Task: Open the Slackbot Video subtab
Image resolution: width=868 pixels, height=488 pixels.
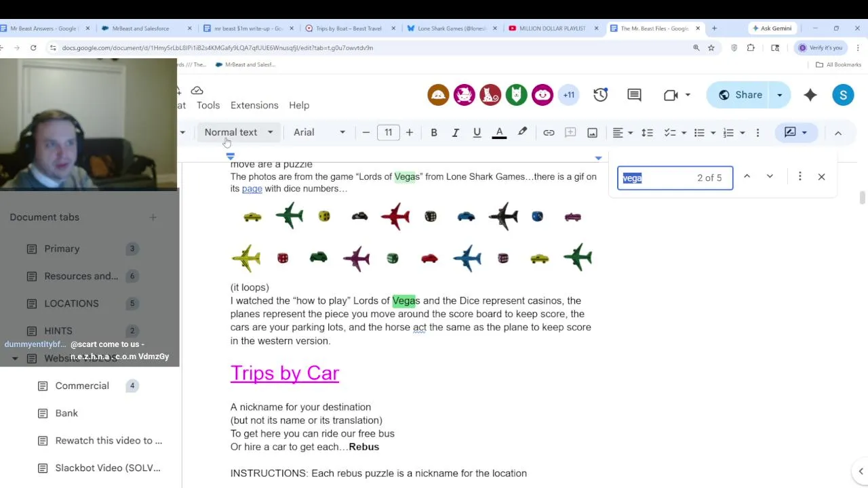Action: point(108,468)
